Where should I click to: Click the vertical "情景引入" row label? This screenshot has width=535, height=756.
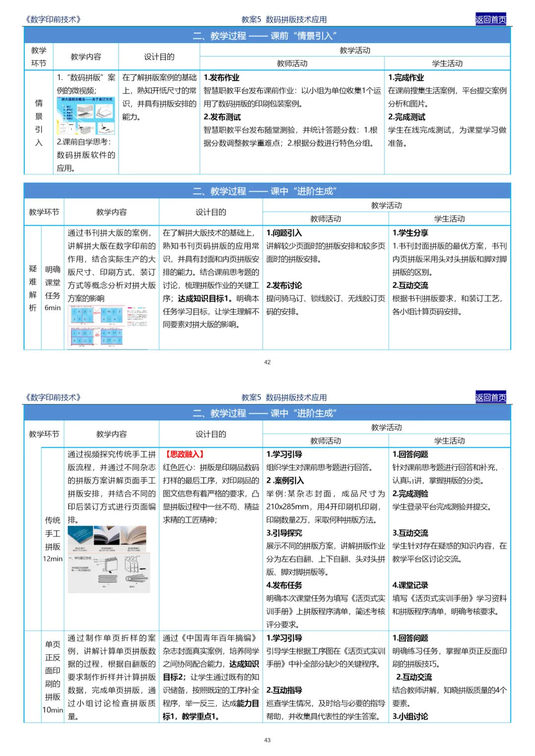click(x=39, y=123)
